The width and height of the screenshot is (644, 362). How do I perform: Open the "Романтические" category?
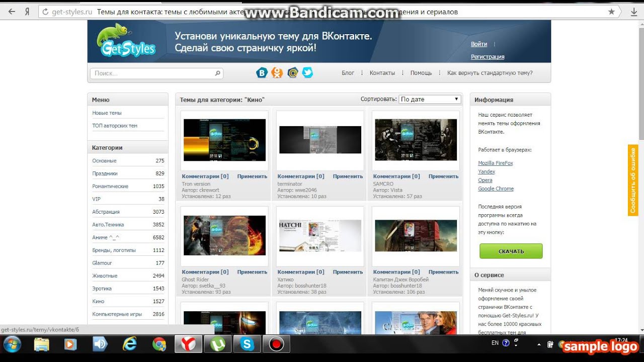110,187
